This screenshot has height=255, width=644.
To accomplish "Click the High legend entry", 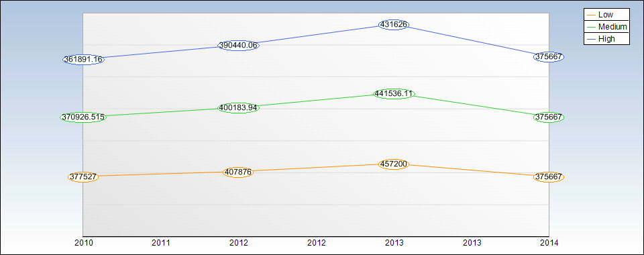I will [606, 39].
